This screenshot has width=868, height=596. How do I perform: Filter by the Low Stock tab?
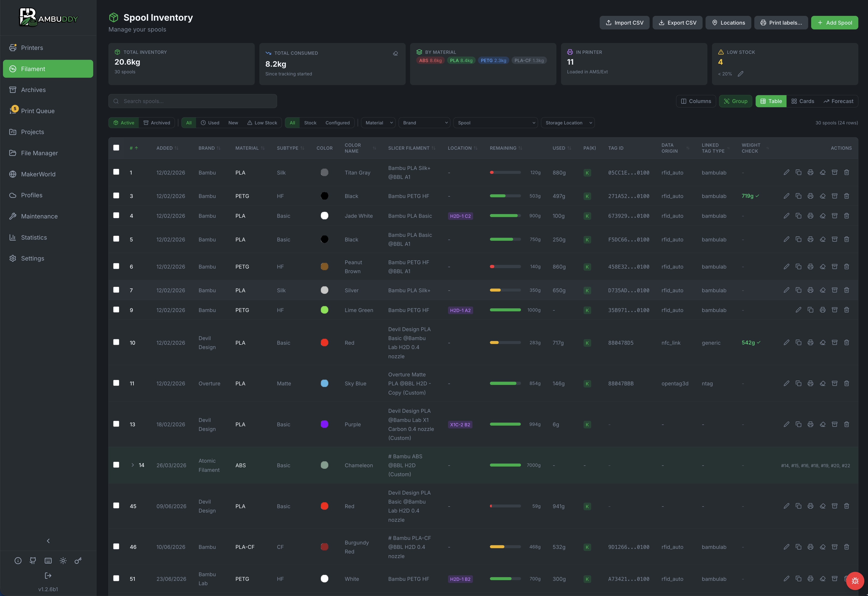[x=262, y=123]
